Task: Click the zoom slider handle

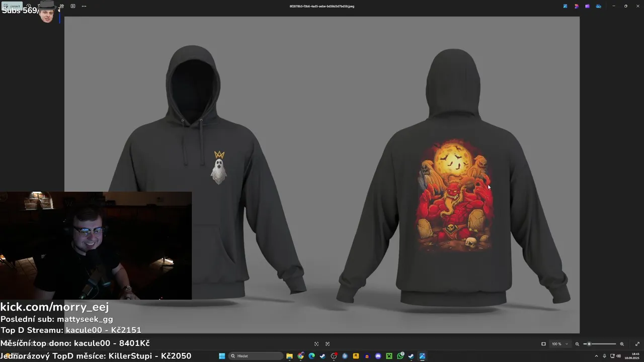Action: point(589,344)
